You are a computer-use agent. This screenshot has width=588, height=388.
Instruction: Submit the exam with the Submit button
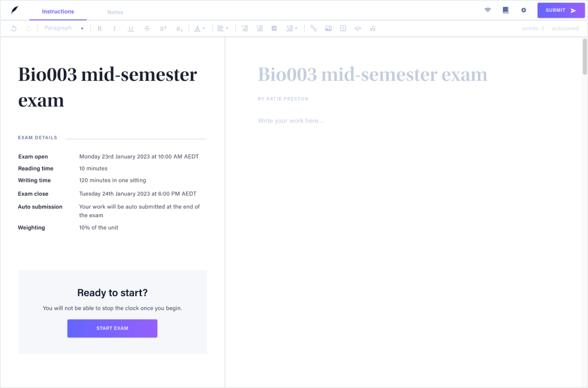pos(561,10)
